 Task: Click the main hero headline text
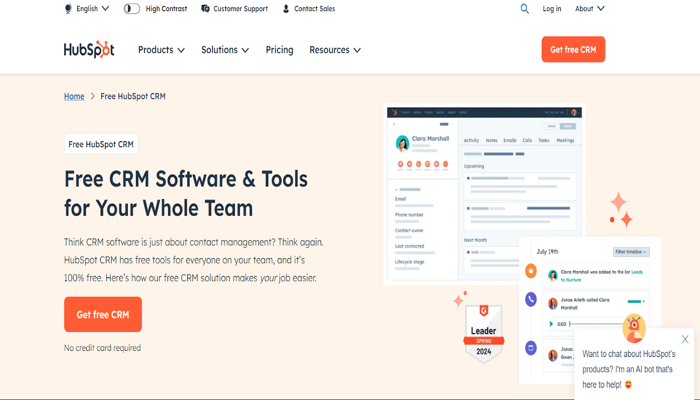(x=186, y=193)
